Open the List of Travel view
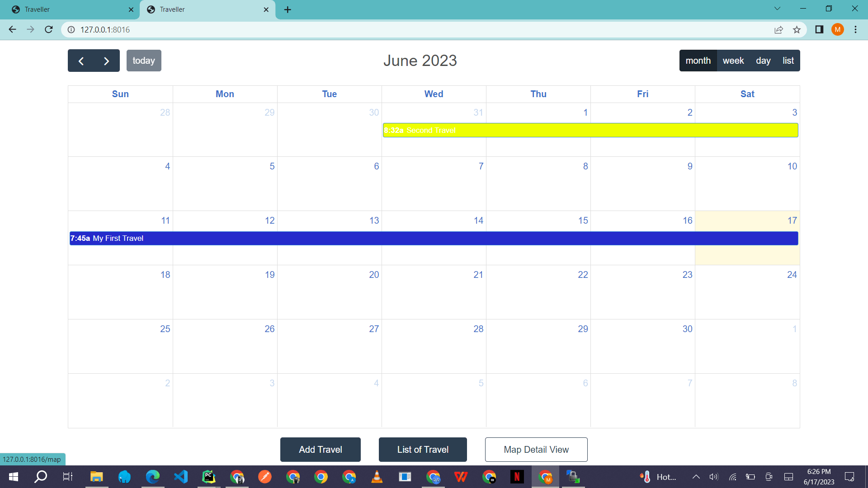 [x=422, y=450]
